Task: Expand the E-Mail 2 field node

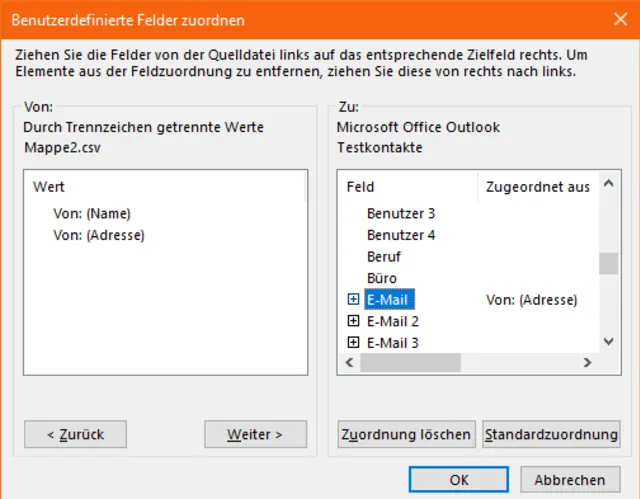Action: click(353, 321)
